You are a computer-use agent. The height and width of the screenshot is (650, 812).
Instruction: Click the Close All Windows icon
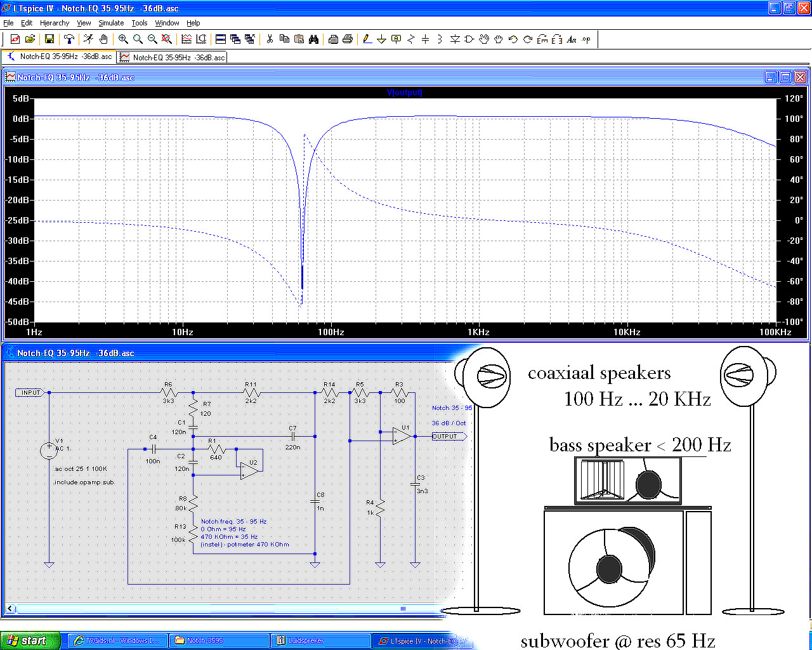point(250,39)
